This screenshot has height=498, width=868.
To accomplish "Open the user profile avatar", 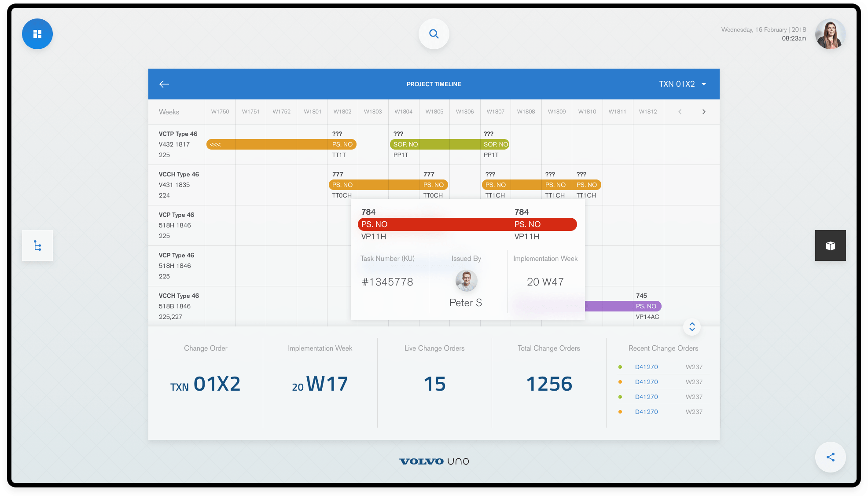I will (830, 34).
